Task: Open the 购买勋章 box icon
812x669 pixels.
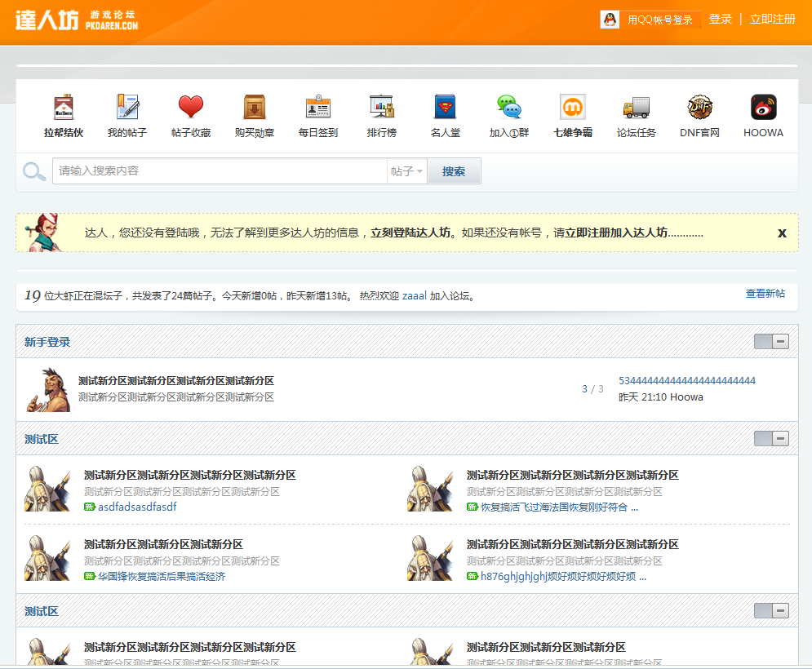Action: [x=255, y=108]
